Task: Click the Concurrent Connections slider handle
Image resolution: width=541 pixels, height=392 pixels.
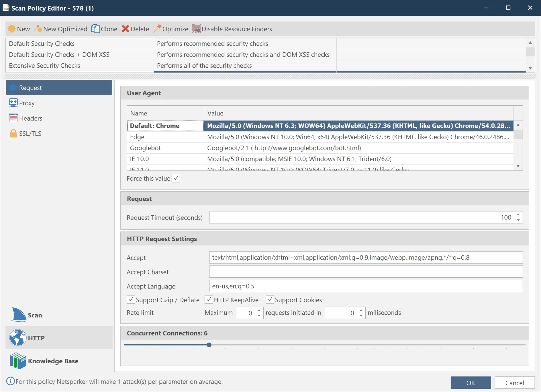Action: 209,345
